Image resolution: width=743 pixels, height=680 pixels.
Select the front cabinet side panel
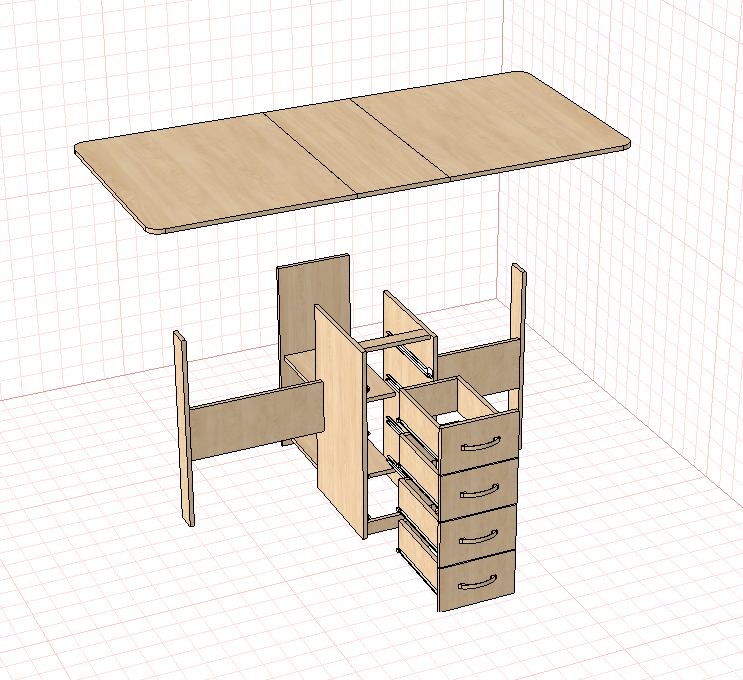[340, 422]
